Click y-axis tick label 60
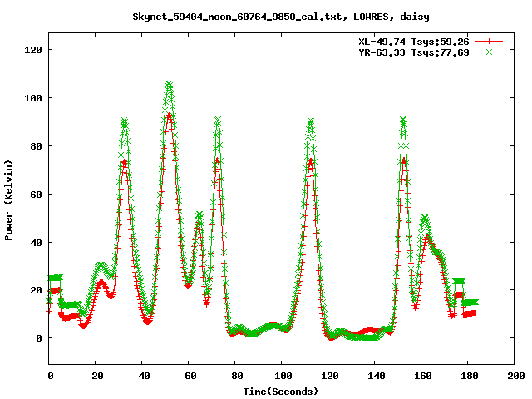The width and height of the screenshot is (532, 399). [x=37, y=195]
